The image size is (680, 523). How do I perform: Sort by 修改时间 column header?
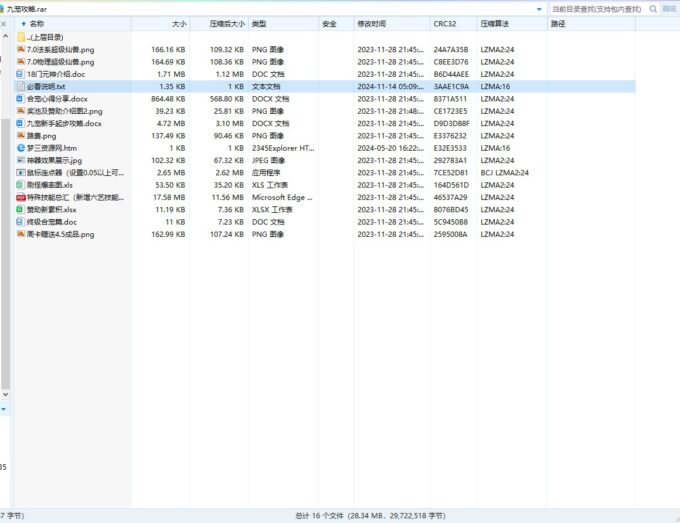(x=372, y=23)
